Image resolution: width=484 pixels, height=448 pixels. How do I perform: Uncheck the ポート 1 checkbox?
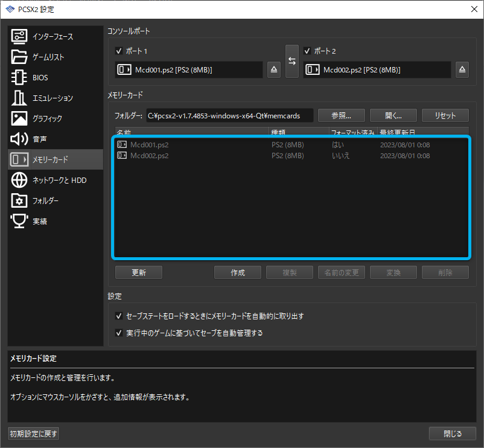[118, 51]
